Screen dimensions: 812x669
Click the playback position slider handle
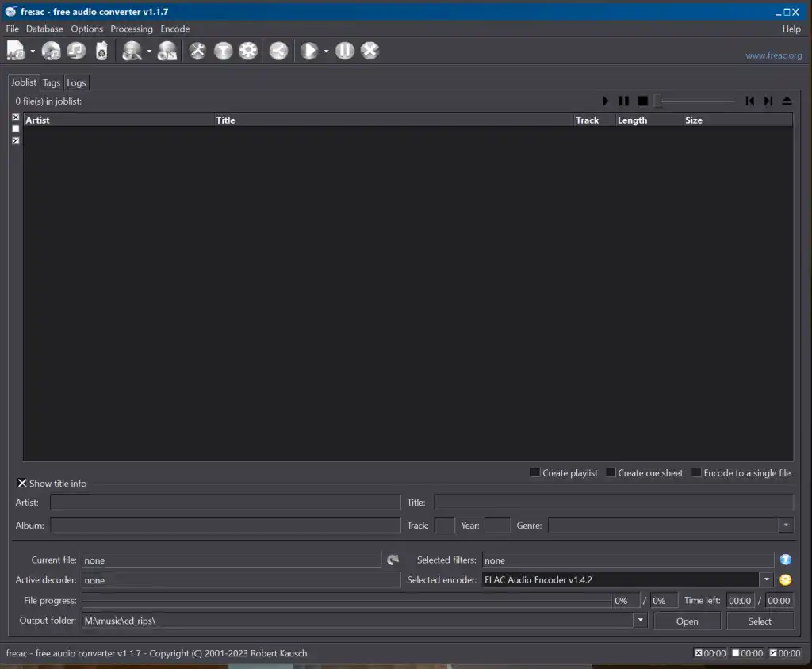coord(657,101)
